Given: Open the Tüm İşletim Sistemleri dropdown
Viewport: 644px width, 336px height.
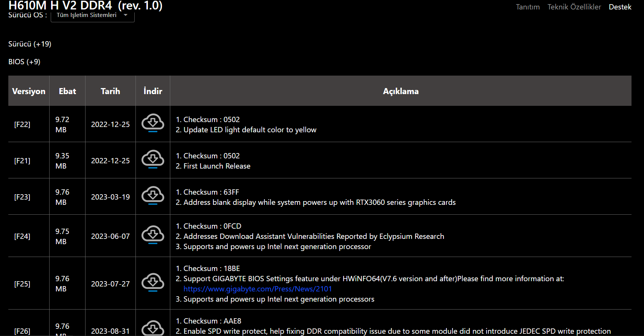Looking at the screenshot, I should [x=92, y=15].
